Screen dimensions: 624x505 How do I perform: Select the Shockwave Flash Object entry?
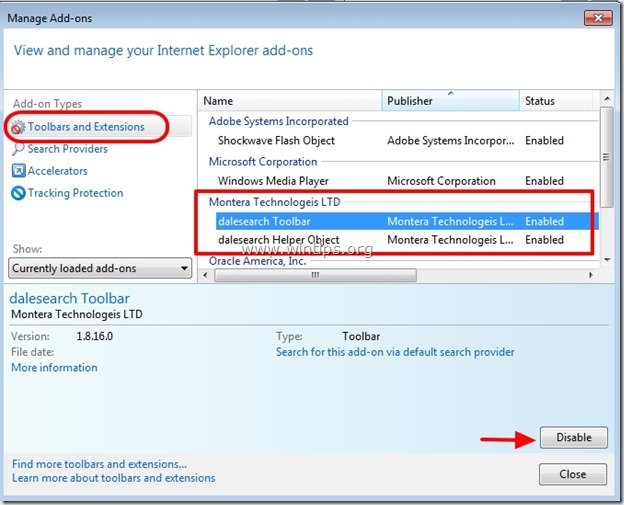point(276,141)
